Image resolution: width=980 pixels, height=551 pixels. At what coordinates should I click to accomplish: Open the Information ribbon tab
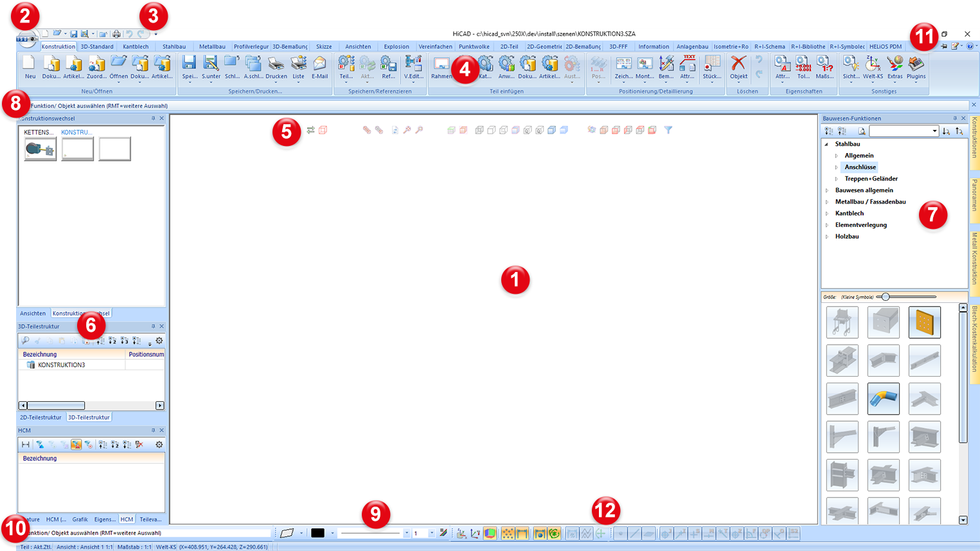[654, 46]
